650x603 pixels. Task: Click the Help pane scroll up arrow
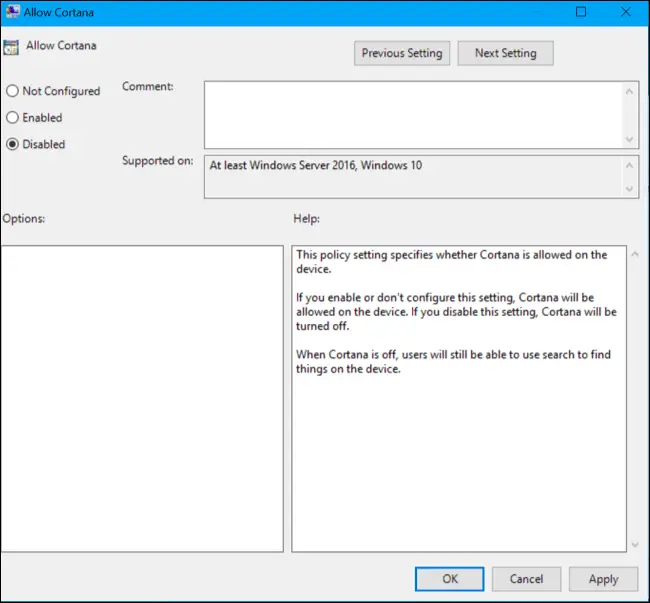[x=635, y=254]
